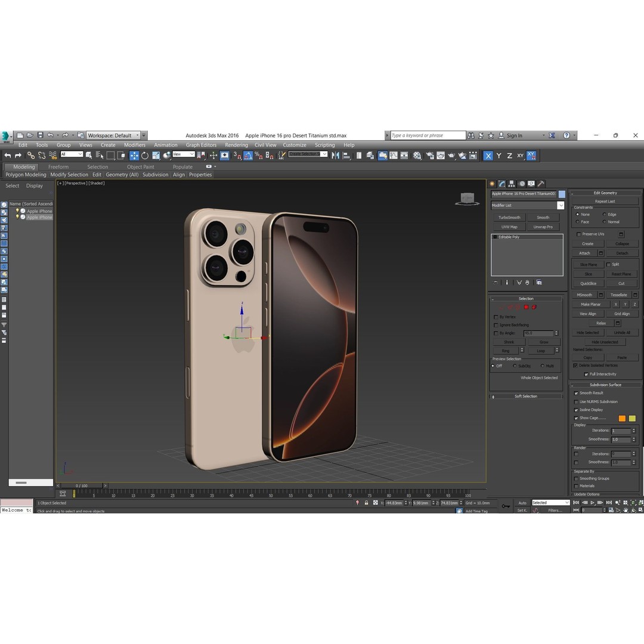Screen dimensions: 644x644
Task: Open the Rendering menu
Action: click(x=237, y=145)
